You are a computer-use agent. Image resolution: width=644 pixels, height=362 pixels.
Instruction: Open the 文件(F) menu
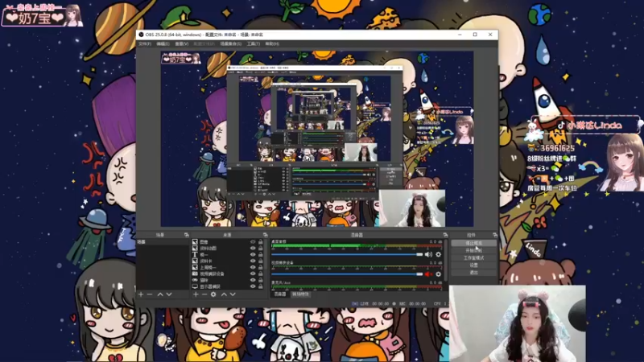[145, 43]
